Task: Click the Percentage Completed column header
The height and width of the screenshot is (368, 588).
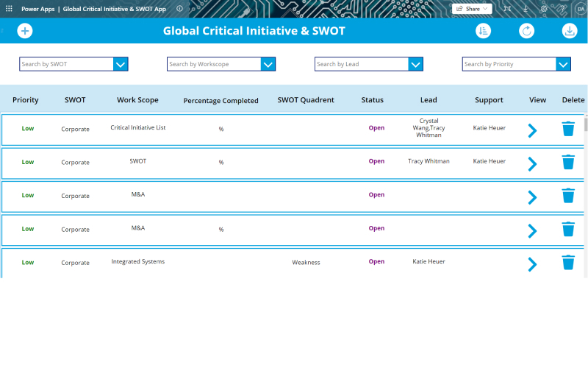Action: click(x=221, y=101)
